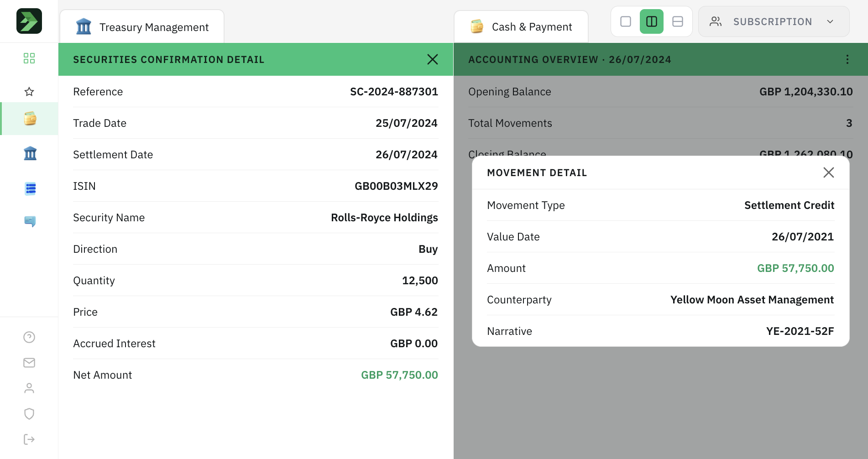Switch to Treasury Management tab
The height and width of the screenshot is (459, 868).
click(142, 27)
